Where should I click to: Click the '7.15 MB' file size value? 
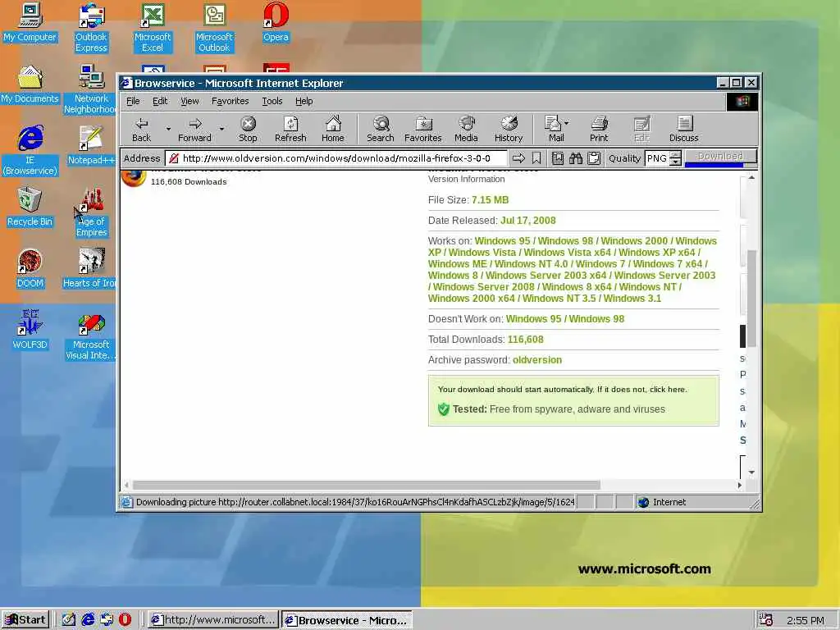[x=491, y=200]
